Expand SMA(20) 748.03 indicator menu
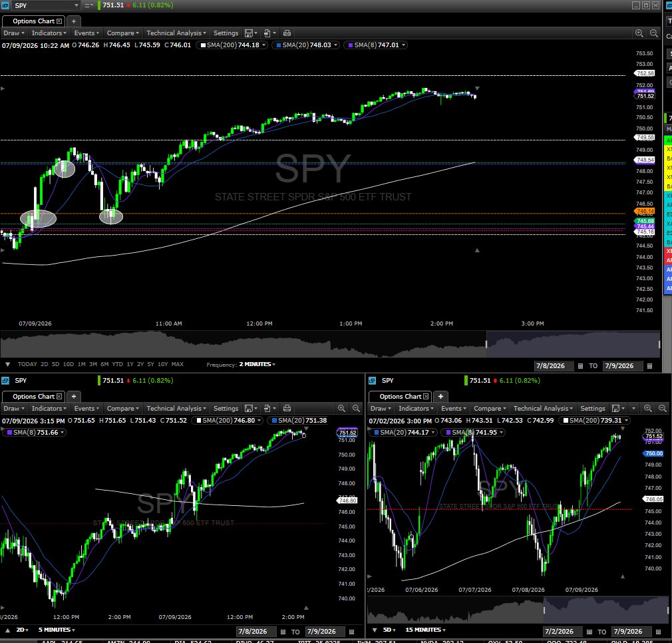The width and height of the screenshot is (672, 643). (336, 45)
